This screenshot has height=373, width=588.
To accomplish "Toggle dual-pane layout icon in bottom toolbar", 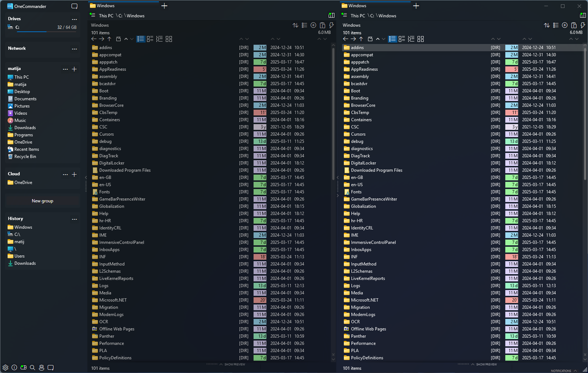I will tap(24, 367).
